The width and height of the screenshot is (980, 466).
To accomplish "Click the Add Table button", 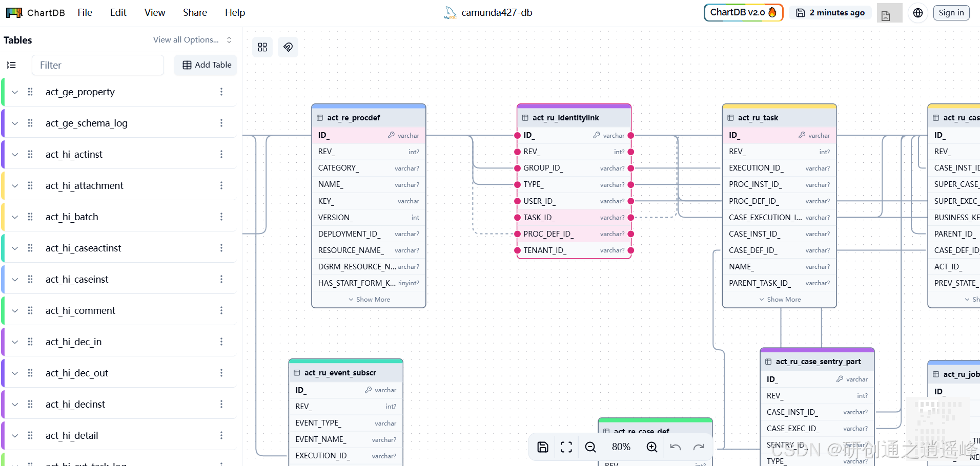I will [206, 65].
